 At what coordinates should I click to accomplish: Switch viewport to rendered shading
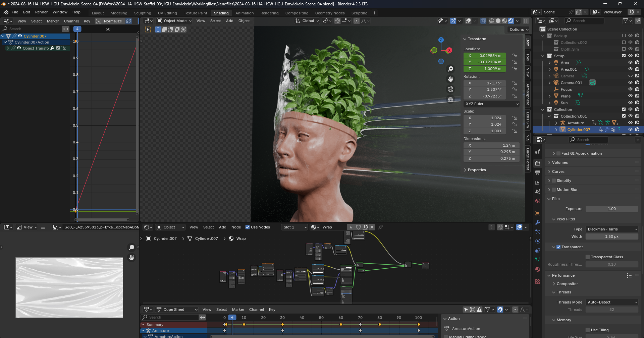tap(511, 21)
